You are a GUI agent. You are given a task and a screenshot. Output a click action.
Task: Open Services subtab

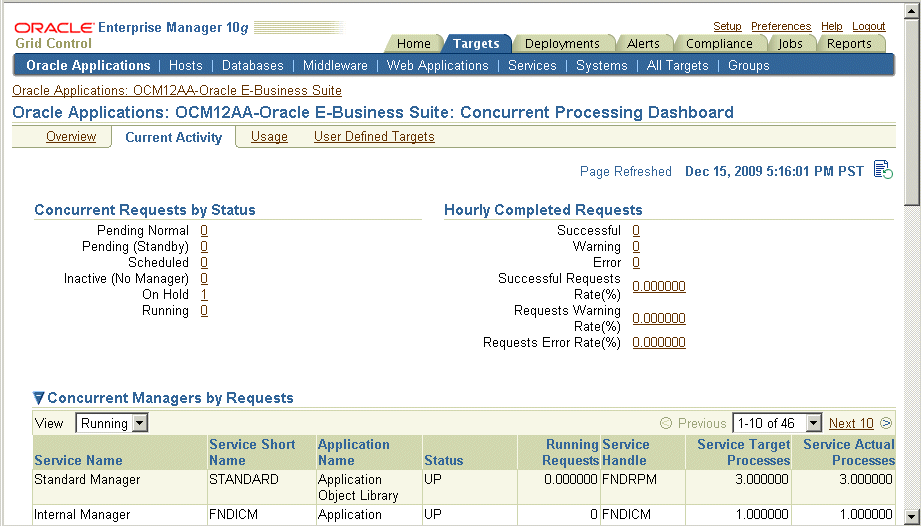(x=532, y=66)
